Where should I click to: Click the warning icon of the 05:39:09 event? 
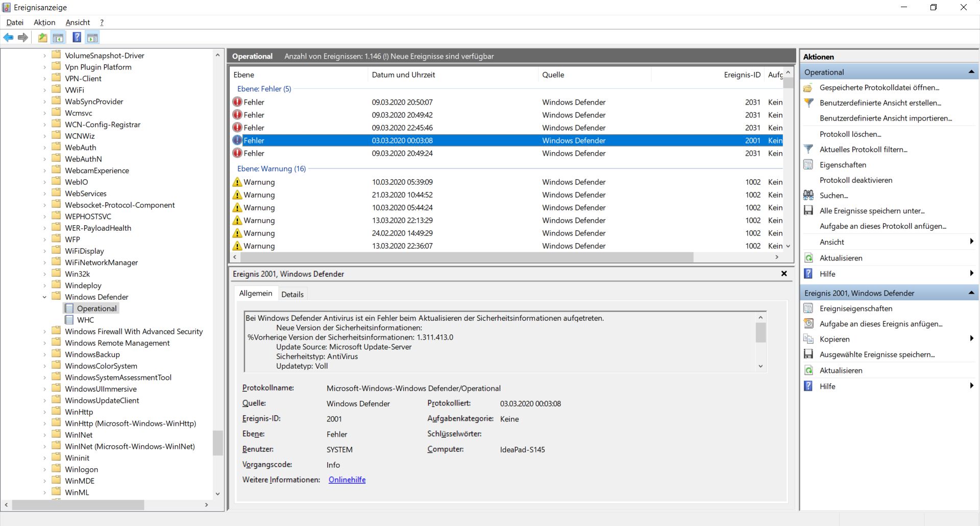click(237, 182)
